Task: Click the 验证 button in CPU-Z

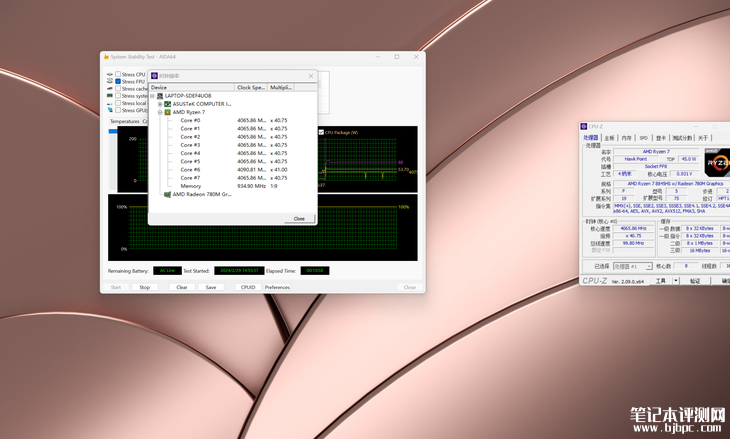Action: 695,281
